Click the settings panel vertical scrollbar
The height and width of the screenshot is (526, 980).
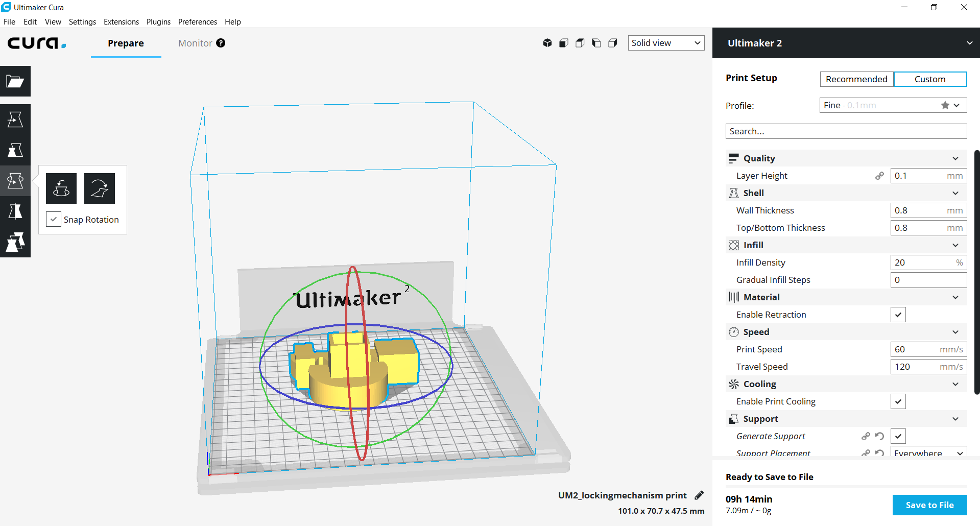[x=977, y=272]
